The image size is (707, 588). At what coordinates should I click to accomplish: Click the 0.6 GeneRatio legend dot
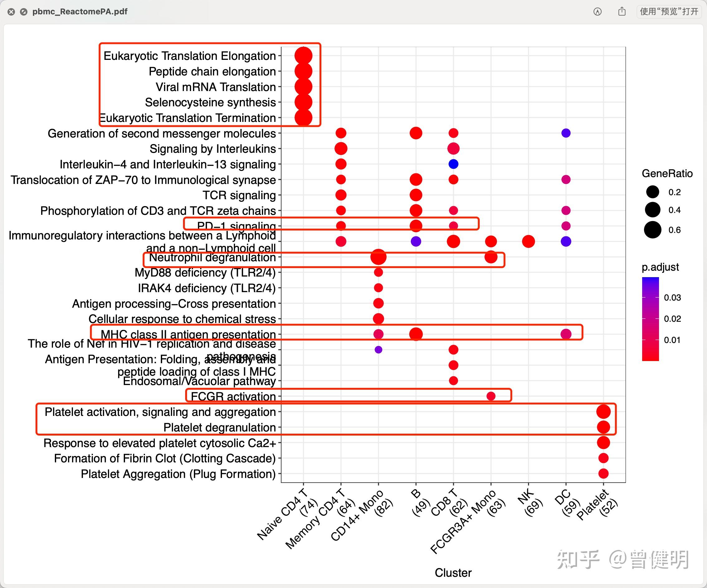tap(652, 230)
